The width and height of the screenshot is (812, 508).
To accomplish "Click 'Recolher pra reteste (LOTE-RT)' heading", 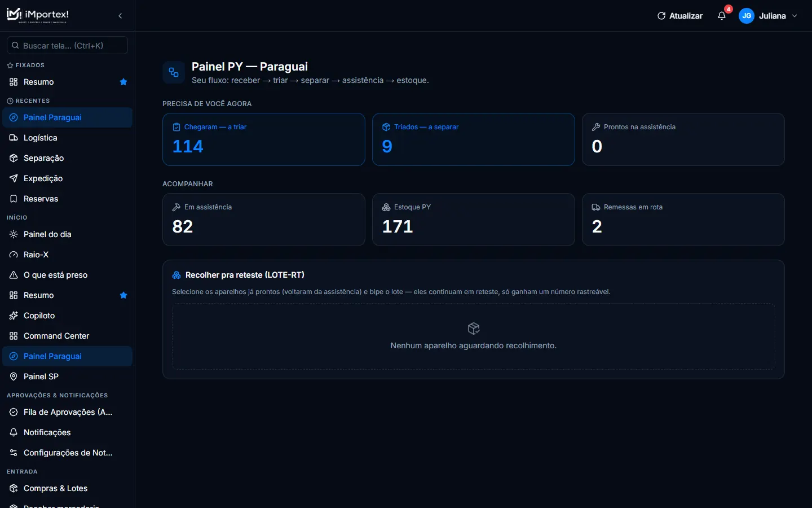I will pyautogui.click(x=245, y=275).
